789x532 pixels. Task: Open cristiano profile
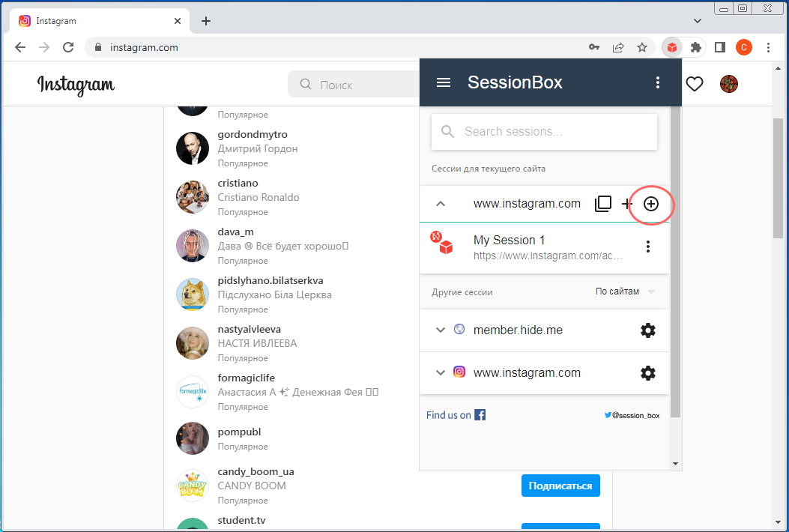click(238, 184)
